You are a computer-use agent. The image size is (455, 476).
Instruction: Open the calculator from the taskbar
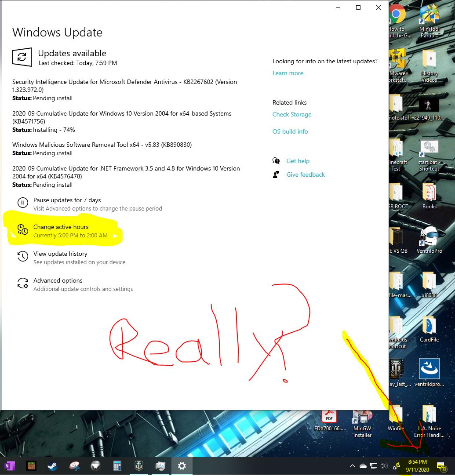[117, 466]
